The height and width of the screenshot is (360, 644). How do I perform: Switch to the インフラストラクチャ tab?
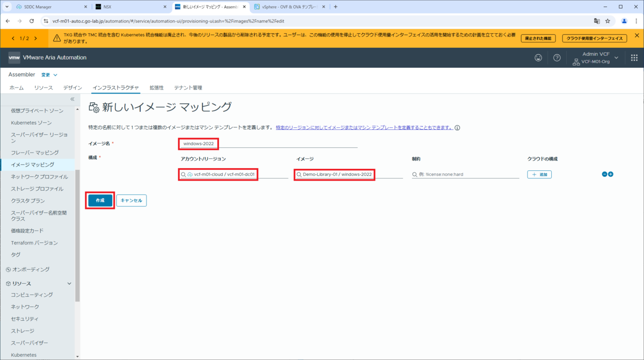(115, 88)
